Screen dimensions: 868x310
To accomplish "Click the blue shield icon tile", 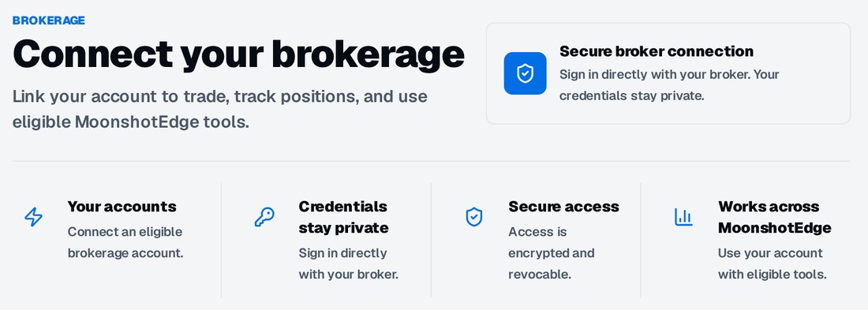I will [525, 73].
